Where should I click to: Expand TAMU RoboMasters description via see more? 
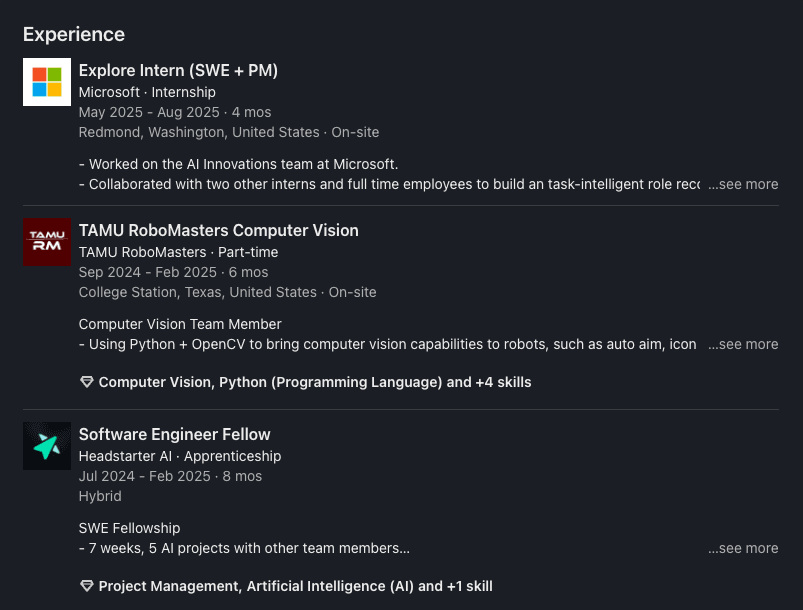pyautogui.click(x=743, y=344)
